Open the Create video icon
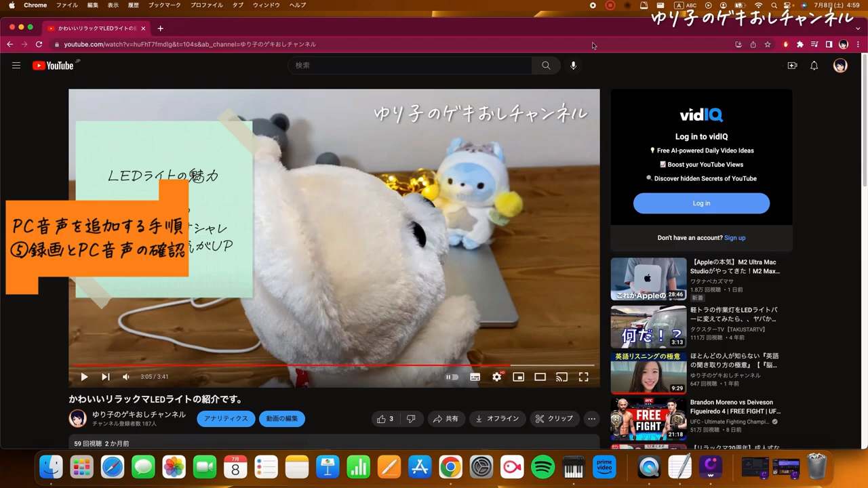Screen dimensions: 868x488 click(792, 66)
